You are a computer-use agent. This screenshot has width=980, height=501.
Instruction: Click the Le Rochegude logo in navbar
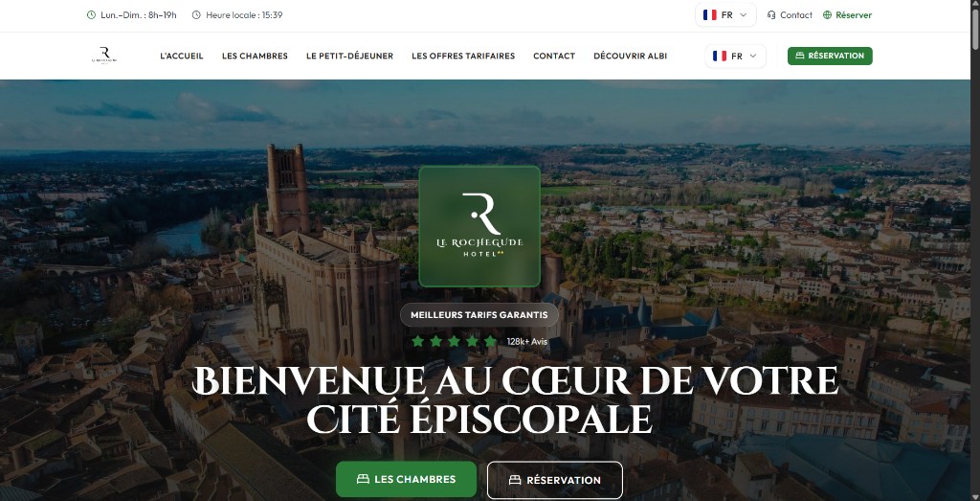tap(103, 56)
